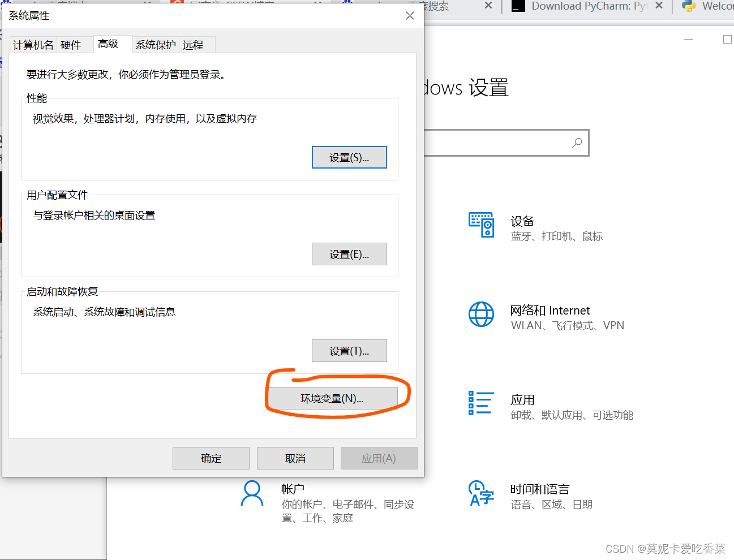Open the 系统保护 tab

coord(156,45)
